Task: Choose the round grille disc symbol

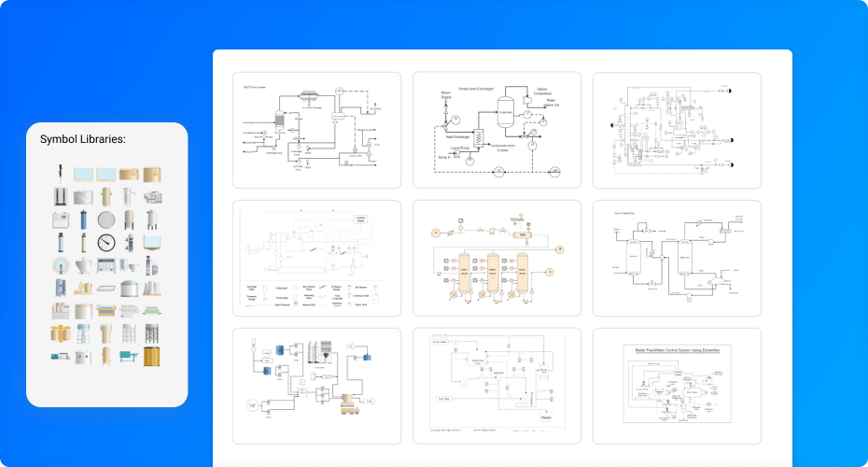Action: [x=106, y=219]
